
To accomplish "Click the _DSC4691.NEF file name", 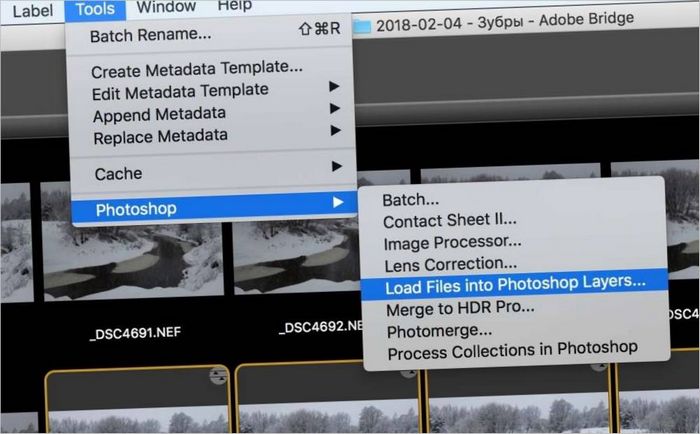I will point(135,333).
